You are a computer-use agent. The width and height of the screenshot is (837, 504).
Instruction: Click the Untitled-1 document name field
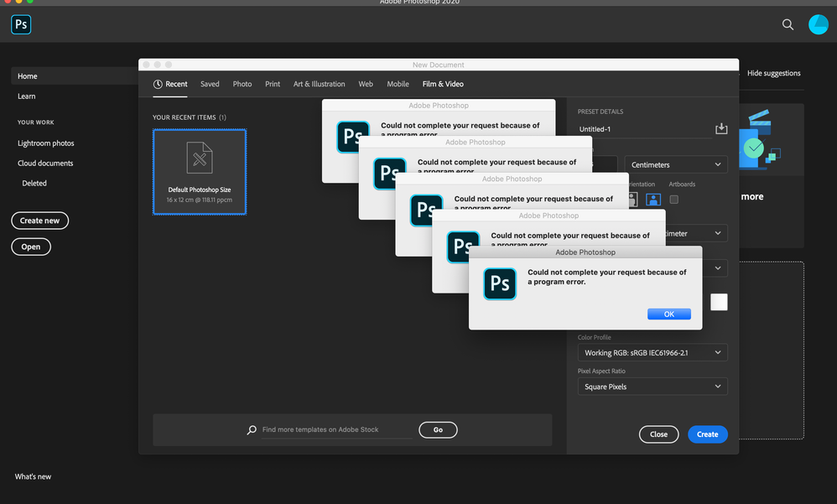click(x=645, y=129)
